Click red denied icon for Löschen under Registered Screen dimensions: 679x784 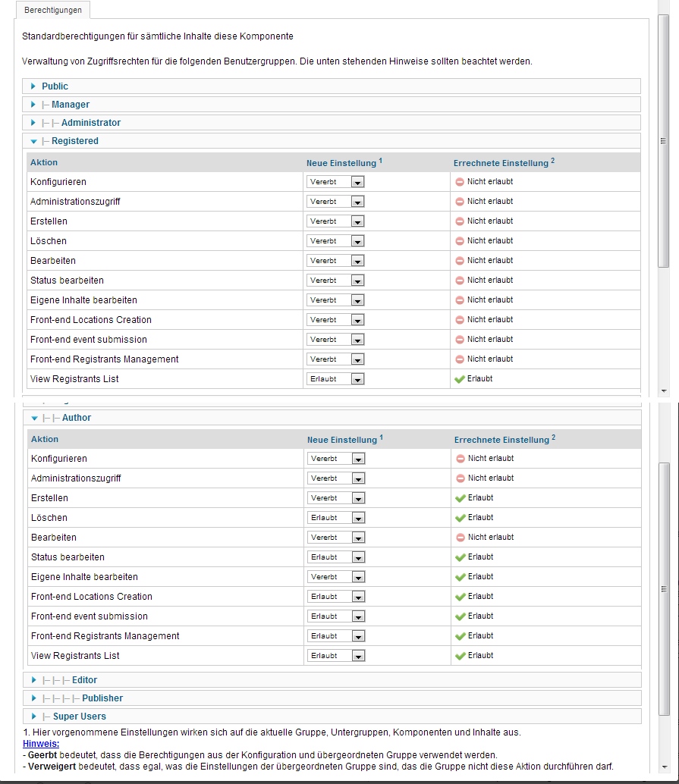(x=460, y=241)
